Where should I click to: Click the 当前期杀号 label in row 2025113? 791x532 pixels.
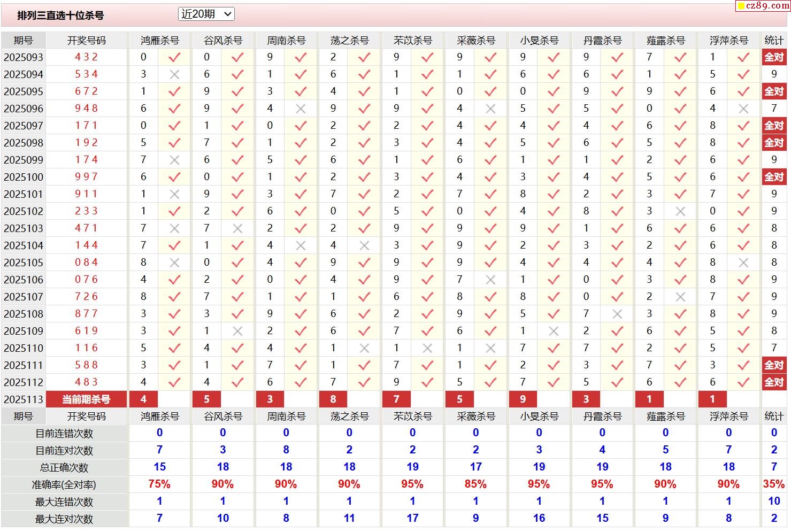click(87, 399)
